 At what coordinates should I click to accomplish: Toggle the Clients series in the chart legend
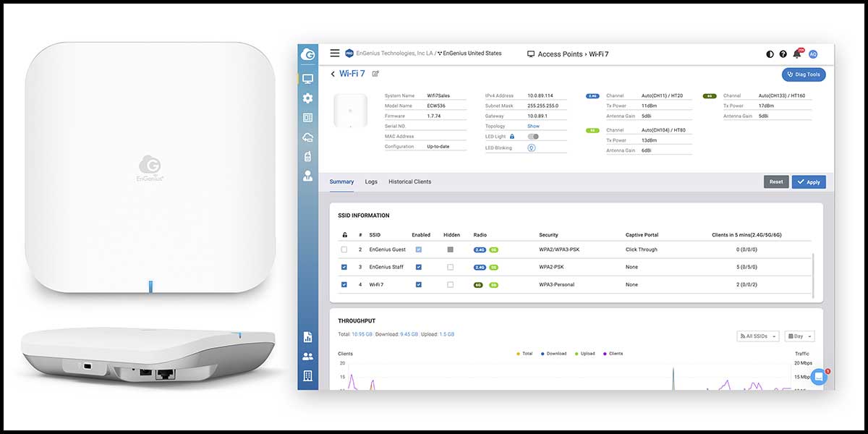click(612, 354)
